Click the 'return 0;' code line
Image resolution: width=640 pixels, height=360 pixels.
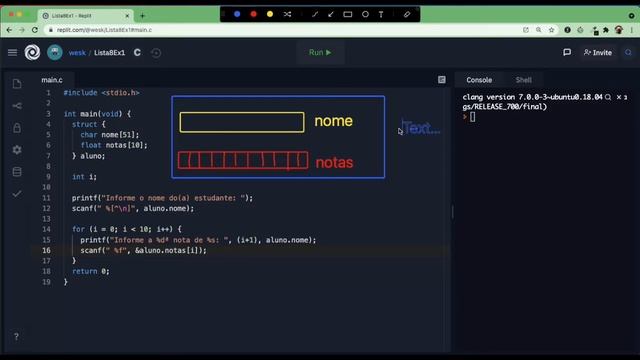point(91,271)
